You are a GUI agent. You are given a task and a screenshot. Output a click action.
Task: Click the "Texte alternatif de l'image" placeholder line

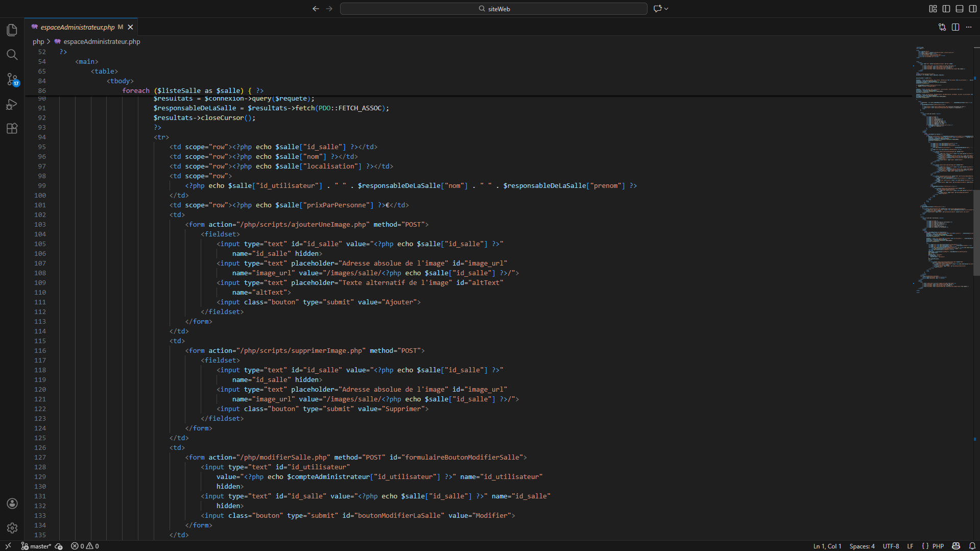pos(360,282)
